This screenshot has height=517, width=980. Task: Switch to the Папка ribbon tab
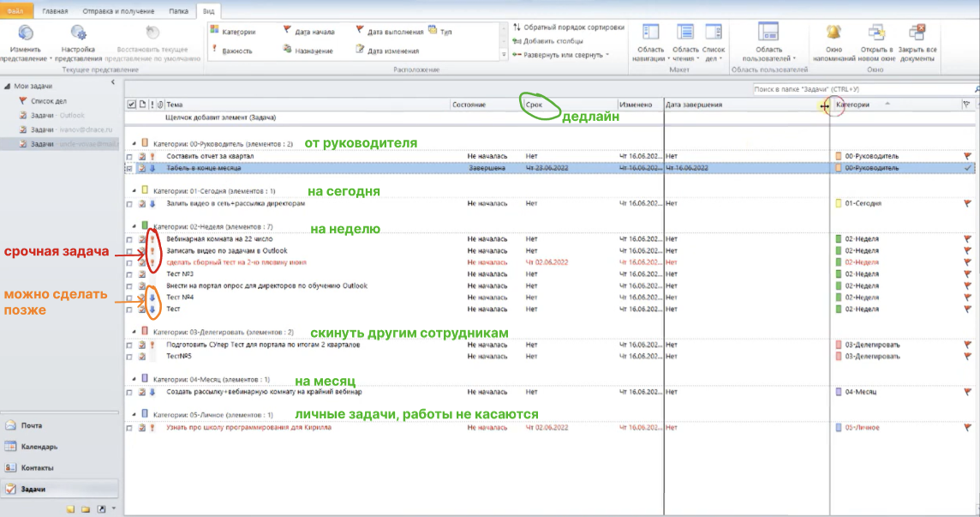tap(178, 11)
